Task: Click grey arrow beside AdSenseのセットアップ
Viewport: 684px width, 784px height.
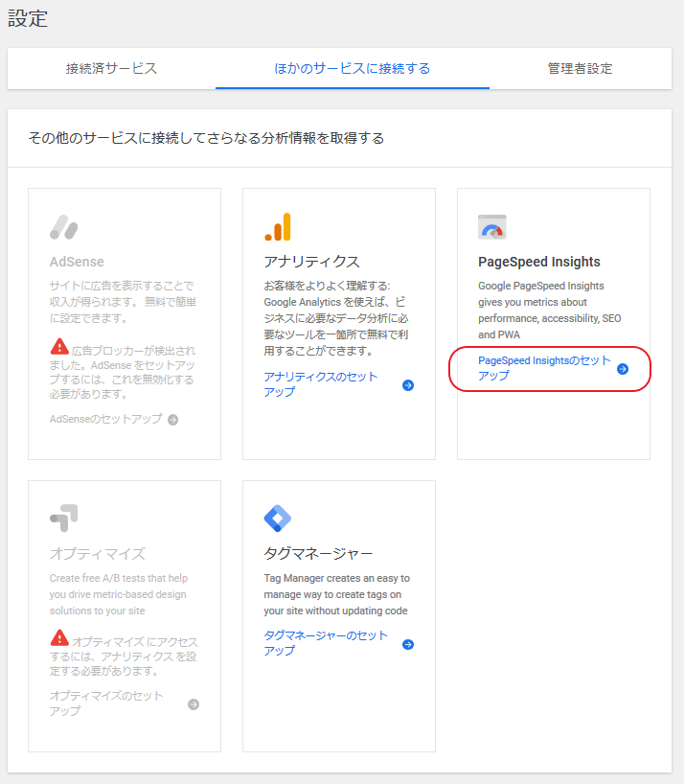Action: tap(173, 419)
